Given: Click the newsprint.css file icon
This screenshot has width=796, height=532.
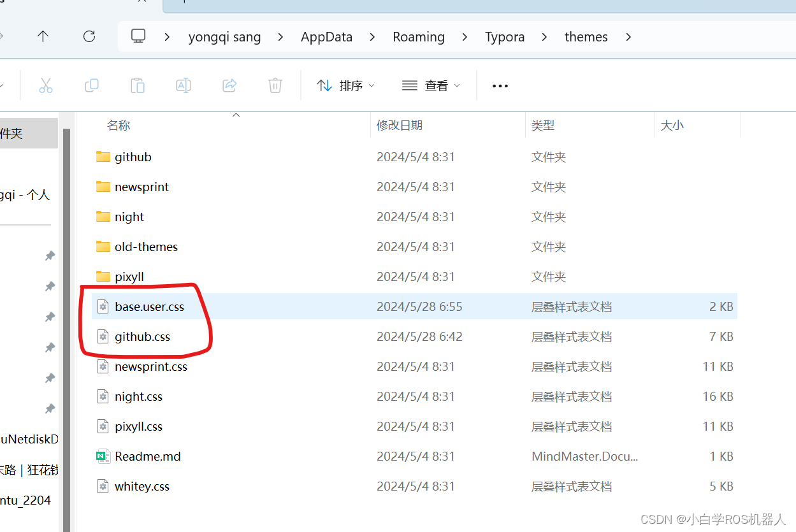Looking at the screenshot, I should click(x=103, y=366).
